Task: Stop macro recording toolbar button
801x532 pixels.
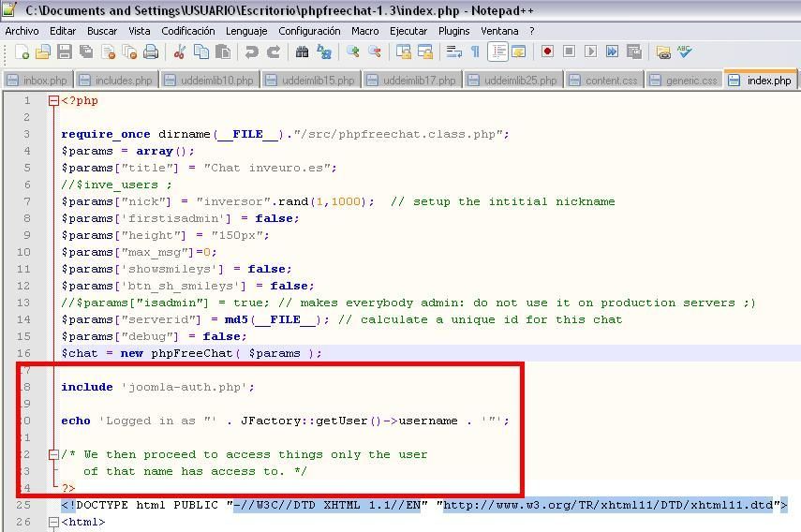Action: [569, 52]
